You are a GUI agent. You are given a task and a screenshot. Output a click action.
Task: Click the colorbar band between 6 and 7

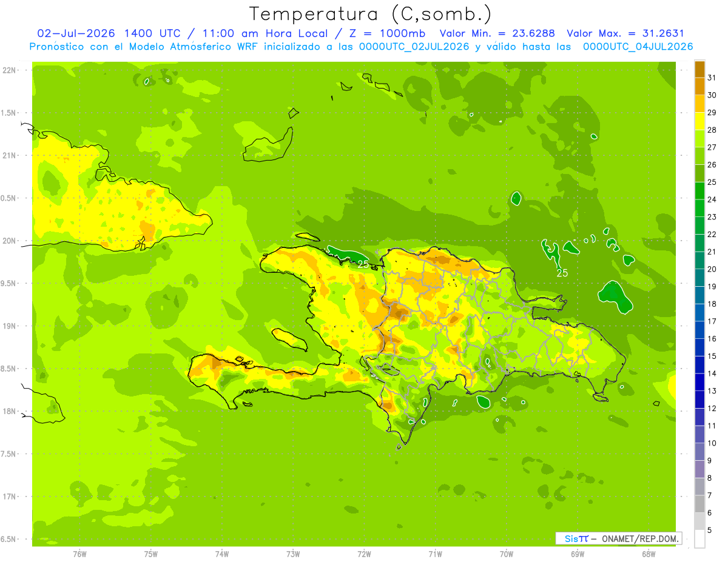[x=699, y=504]
